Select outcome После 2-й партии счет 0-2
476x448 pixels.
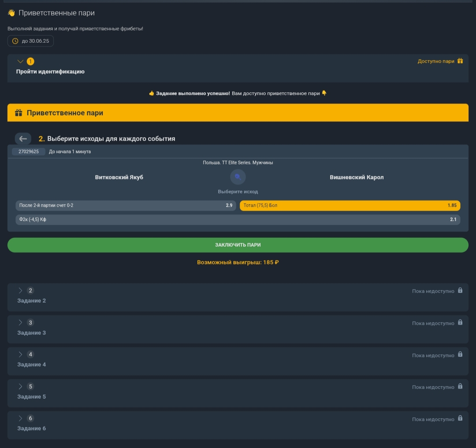126,206
